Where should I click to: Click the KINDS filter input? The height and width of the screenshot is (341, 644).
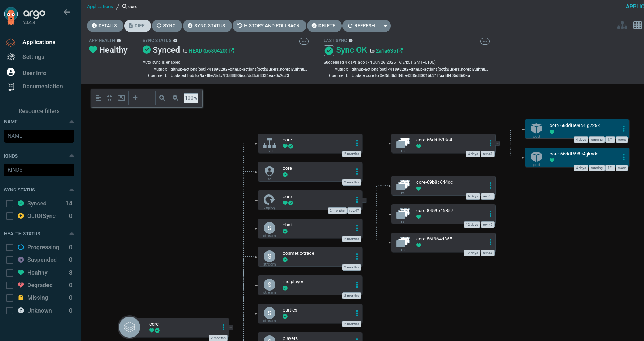[39, 170]
